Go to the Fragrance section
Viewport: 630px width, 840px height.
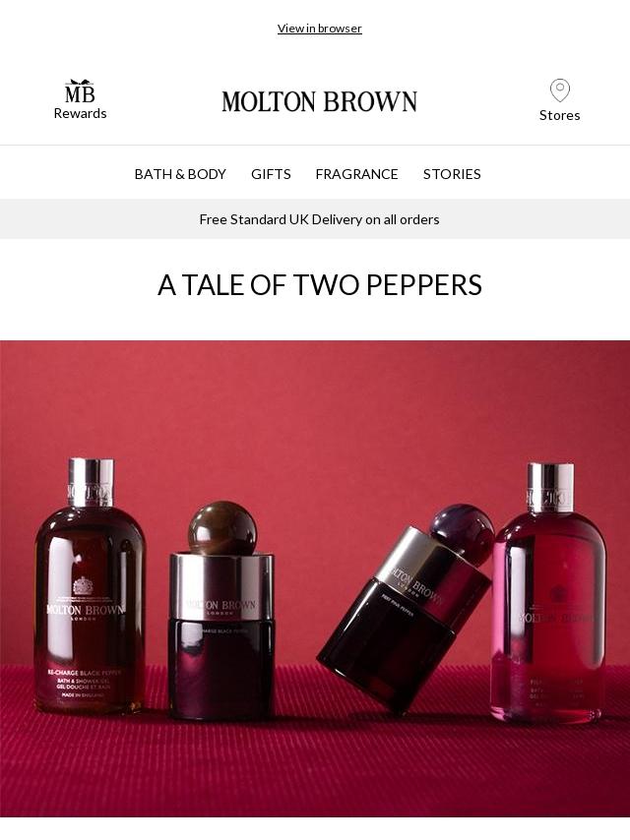[x=356, y=174]
